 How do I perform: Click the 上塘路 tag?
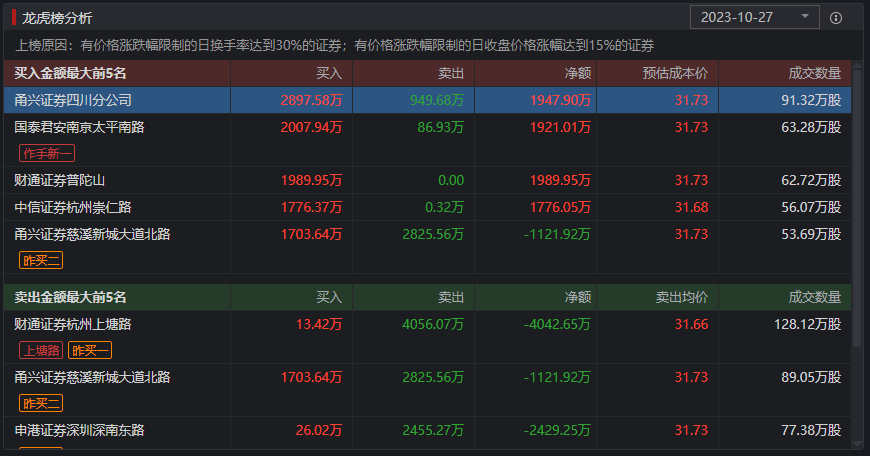(41, 351)
